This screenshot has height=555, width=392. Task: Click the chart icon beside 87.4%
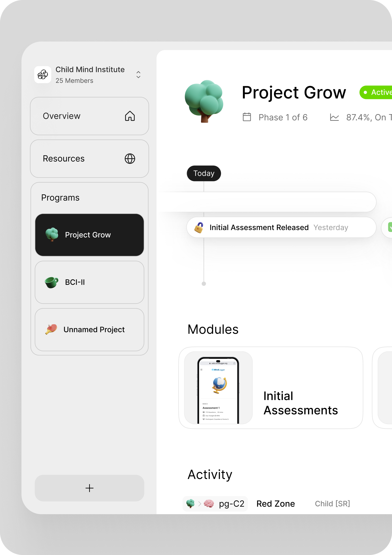(x=334, y=117)
